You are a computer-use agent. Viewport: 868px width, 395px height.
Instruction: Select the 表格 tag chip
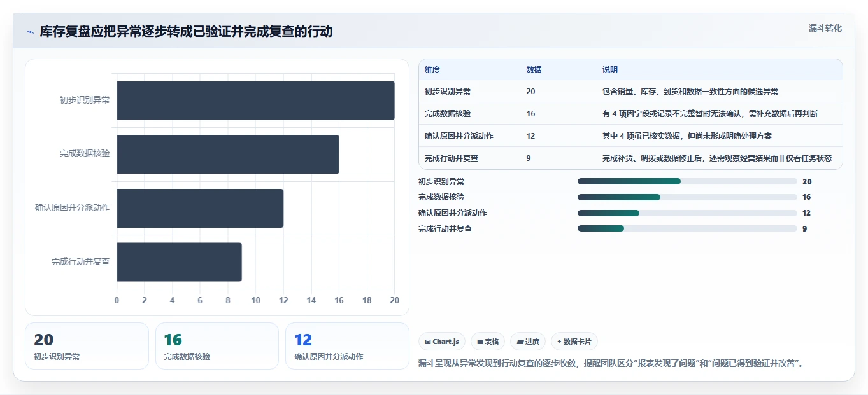pyautogui.click(x=488, y=342)
